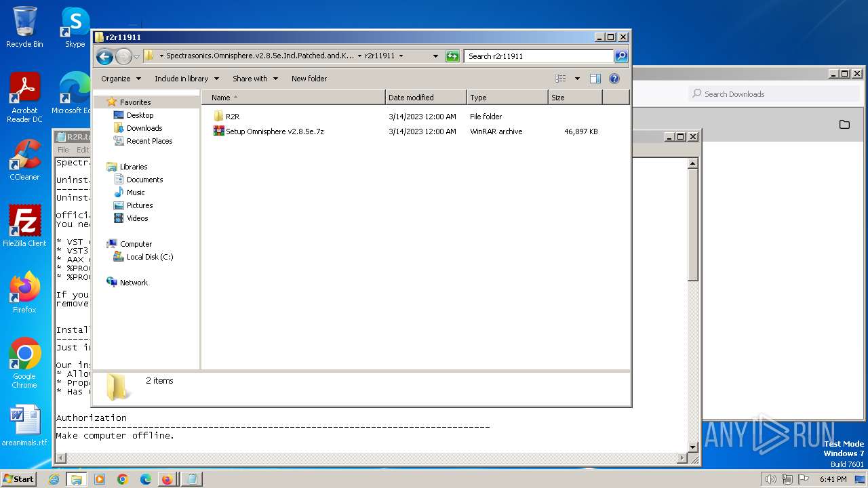Screen dimensions: 868x488
Task: Click the search magnifier in Explorer
Action: coord(620,56)
